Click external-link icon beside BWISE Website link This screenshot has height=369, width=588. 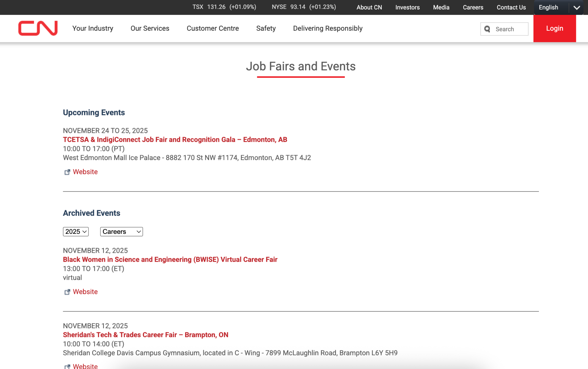[67, 292]
